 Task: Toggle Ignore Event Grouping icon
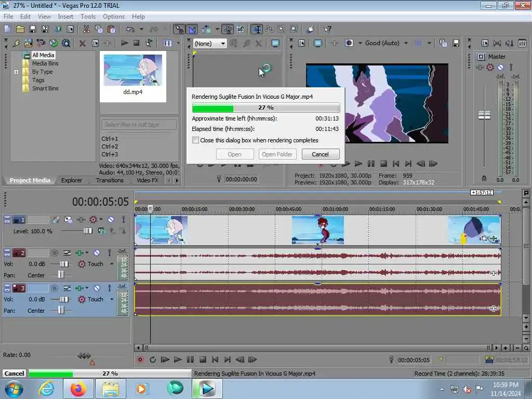click(241, 29)
